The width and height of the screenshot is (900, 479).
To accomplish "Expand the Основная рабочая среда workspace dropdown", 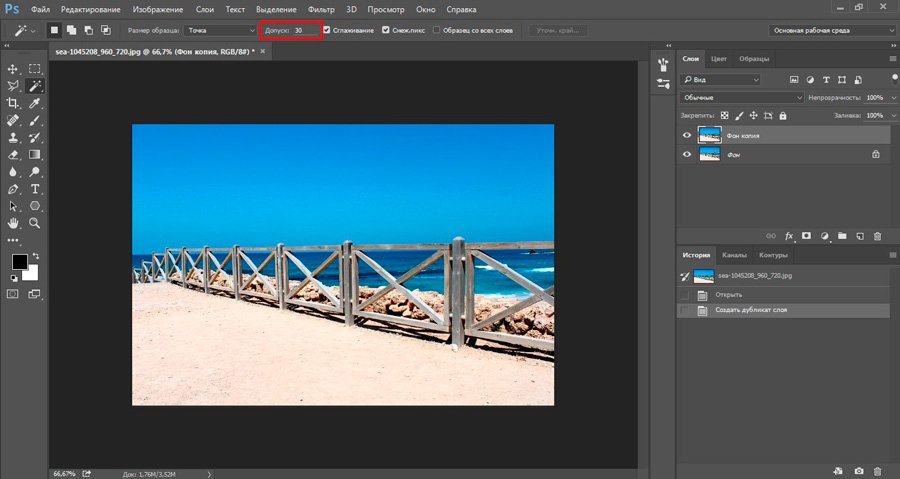I will [x=832, y=30].
